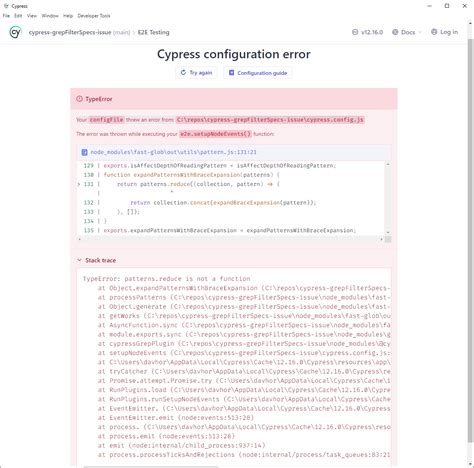Click the setupNodeEvents stack trace line
The height and width of the screenshot is (468, 474).
click(244, 353)
